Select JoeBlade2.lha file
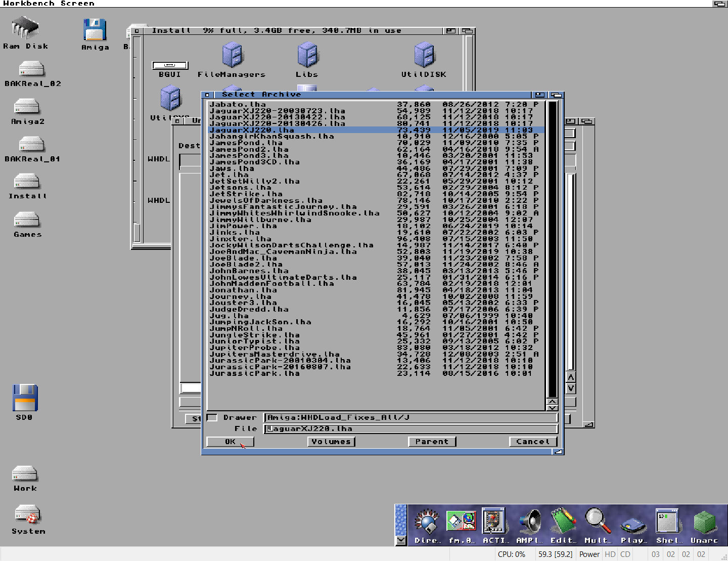 point(376,264)
